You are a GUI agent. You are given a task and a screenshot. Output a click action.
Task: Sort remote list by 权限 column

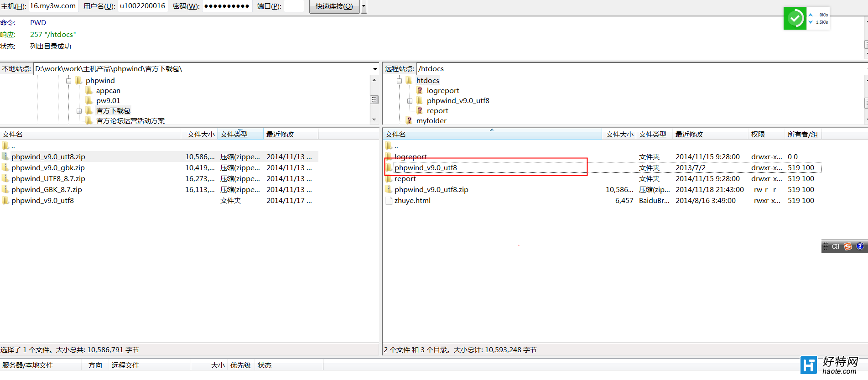[x=766, y=134]
